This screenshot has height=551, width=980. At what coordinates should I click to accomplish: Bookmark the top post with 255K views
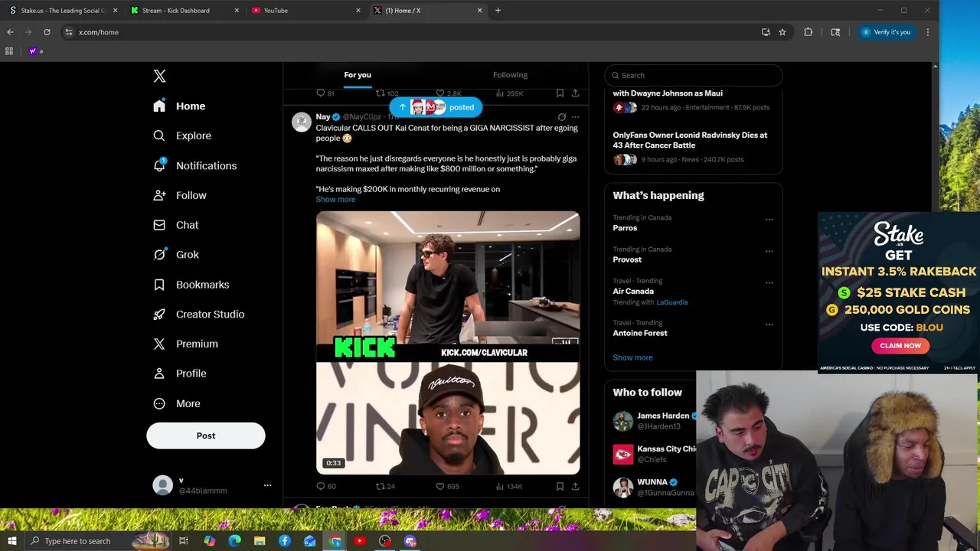[x=560, y=93]
